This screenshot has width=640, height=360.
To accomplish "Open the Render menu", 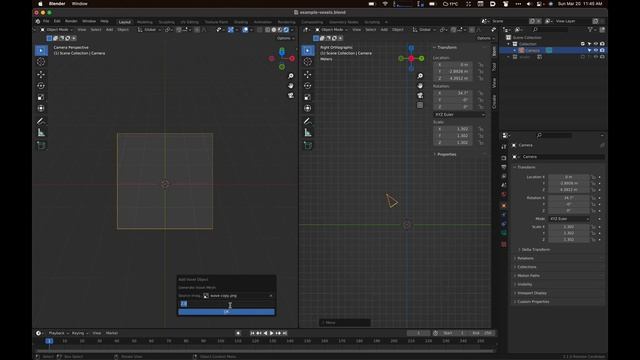I will pyautogui.click(x=71, y=21).
